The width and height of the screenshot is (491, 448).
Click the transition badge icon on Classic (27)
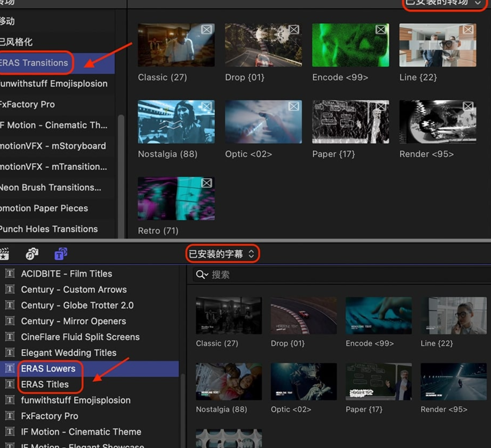[x=207, y=29]
